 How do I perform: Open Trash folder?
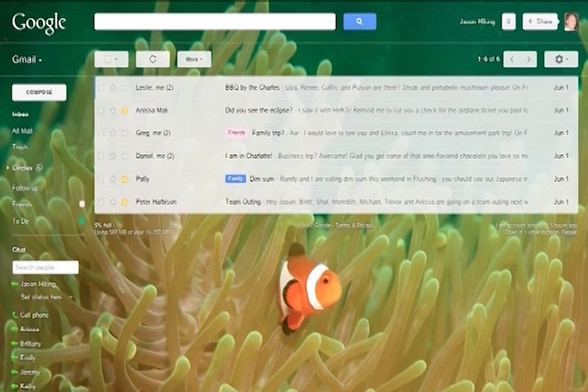pyautogui.click(x=20, y=147)
